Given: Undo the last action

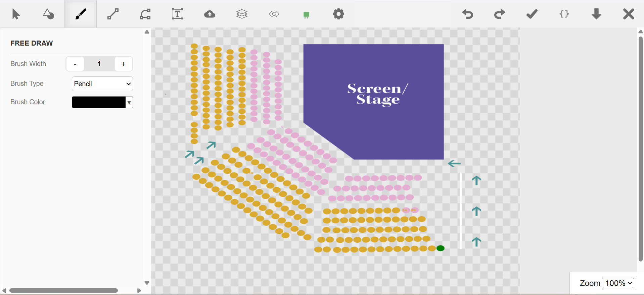Looking at the screenshot, I should (x=467, y=14).
